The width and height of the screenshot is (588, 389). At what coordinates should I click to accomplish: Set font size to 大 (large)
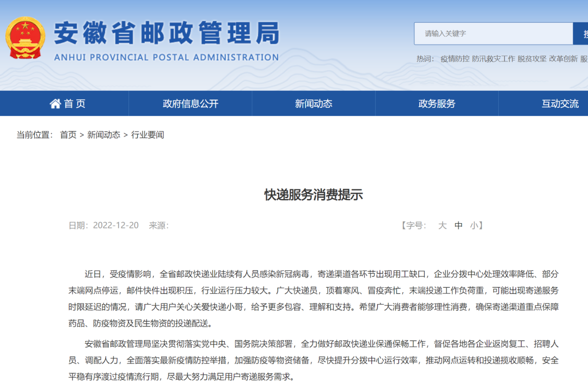[442, 225]
